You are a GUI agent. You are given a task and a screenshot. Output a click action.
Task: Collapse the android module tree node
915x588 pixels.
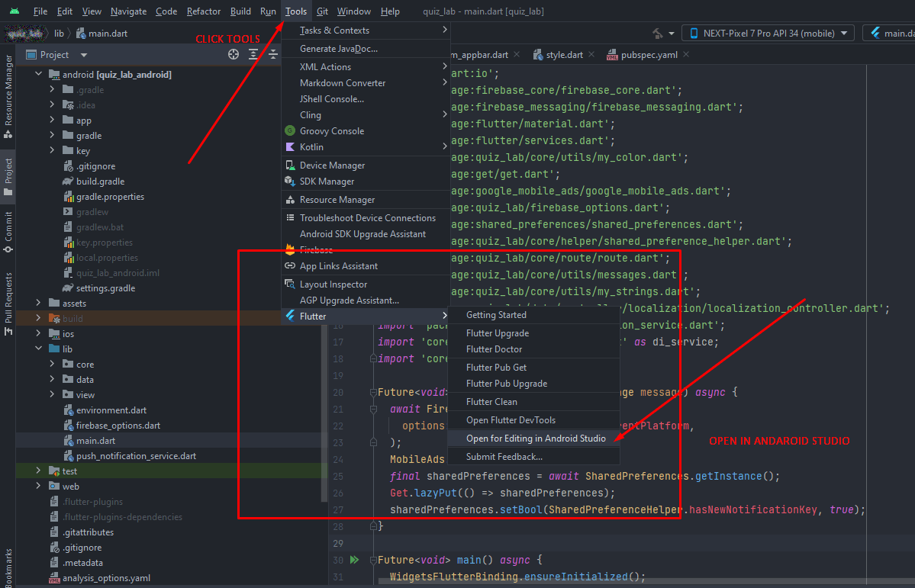click(38, 75)
